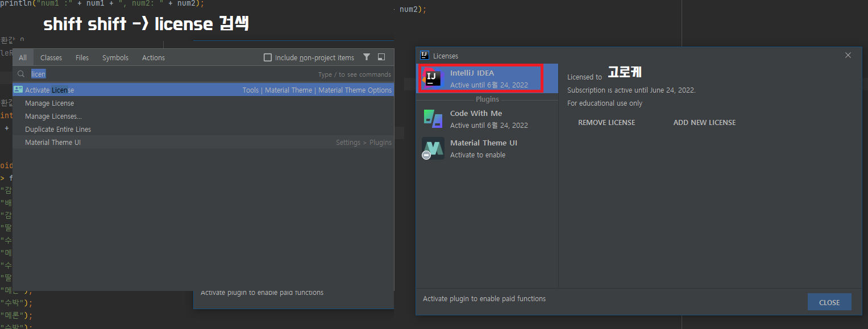Click 'Activate to enable' status text

(x=477, y=155)
